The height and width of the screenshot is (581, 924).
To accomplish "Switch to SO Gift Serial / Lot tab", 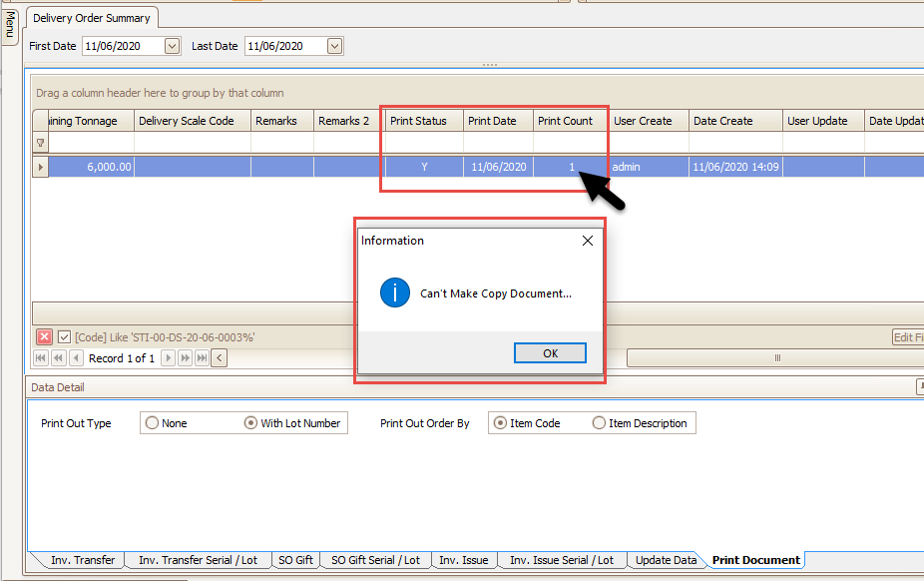I will [x=375, y=560].
